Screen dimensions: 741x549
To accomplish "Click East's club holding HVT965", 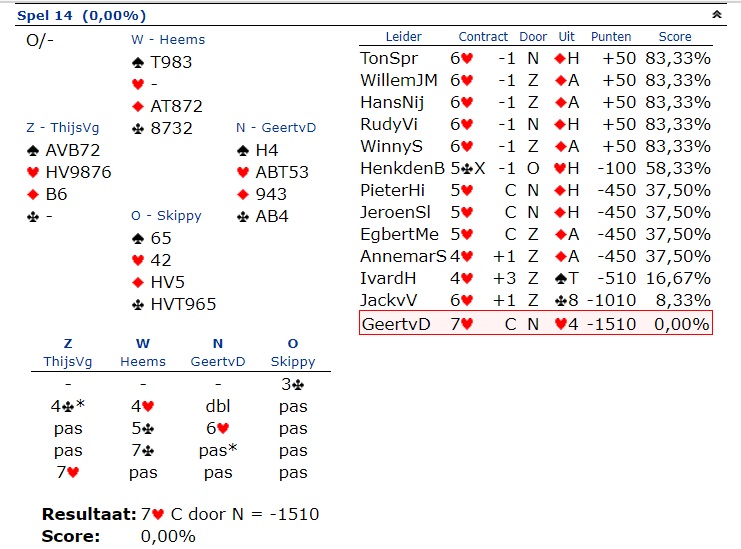I will [x=174, y=304].
